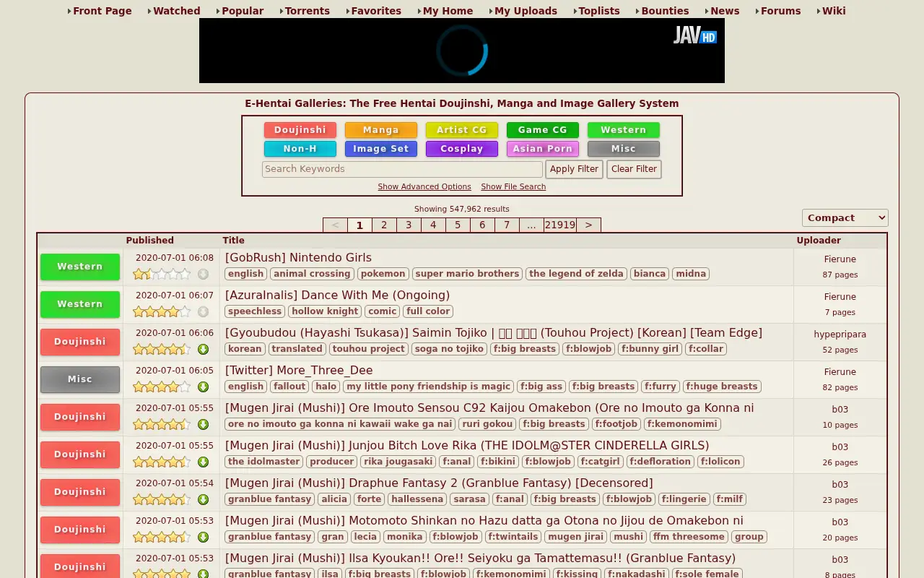Click grey torrent icon for Dance With Me

203,311
